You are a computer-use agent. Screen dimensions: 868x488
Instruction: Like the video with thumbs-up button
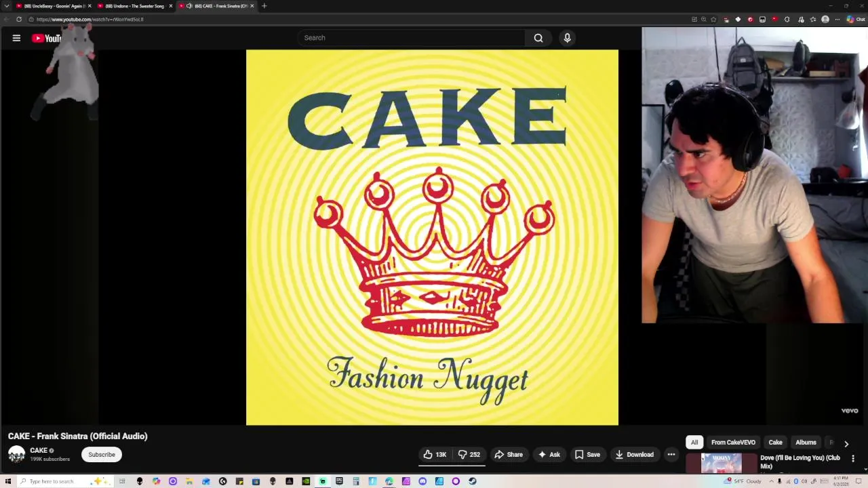(x=435, y=454)
